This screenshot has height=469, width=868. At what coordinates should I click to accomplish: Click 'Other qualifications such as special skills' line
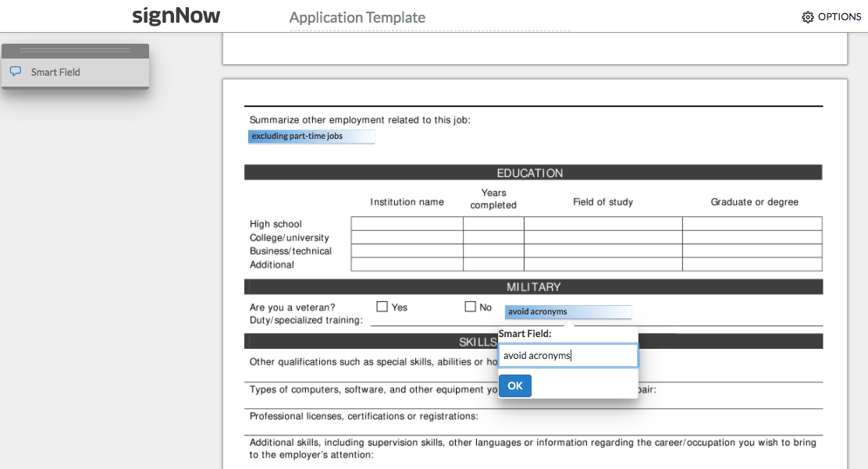tap(374, 362)
